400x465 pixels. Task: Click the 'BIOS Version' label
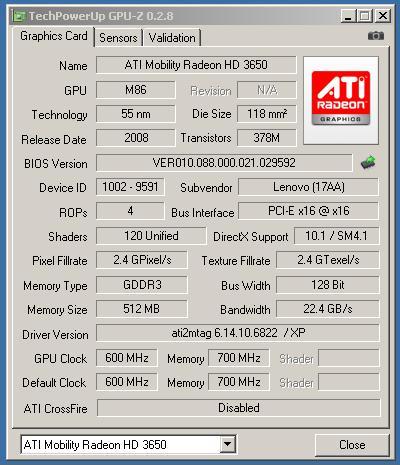[56, 164]
